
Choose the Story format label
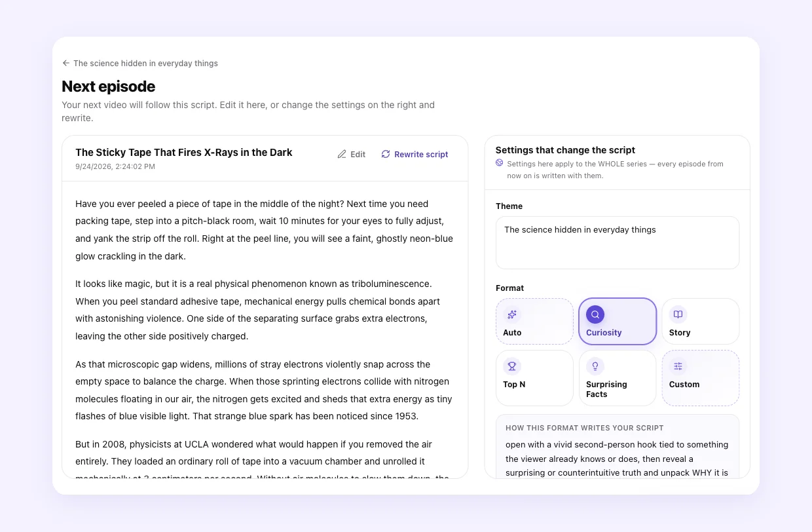click(x=680, y=333)
